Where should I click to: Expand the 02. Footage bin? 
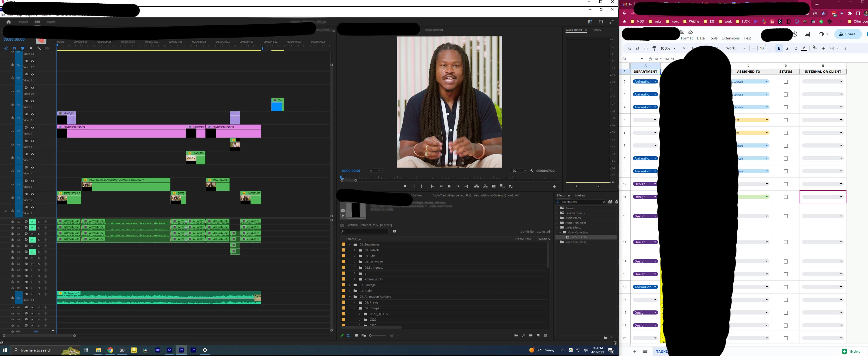350,285
